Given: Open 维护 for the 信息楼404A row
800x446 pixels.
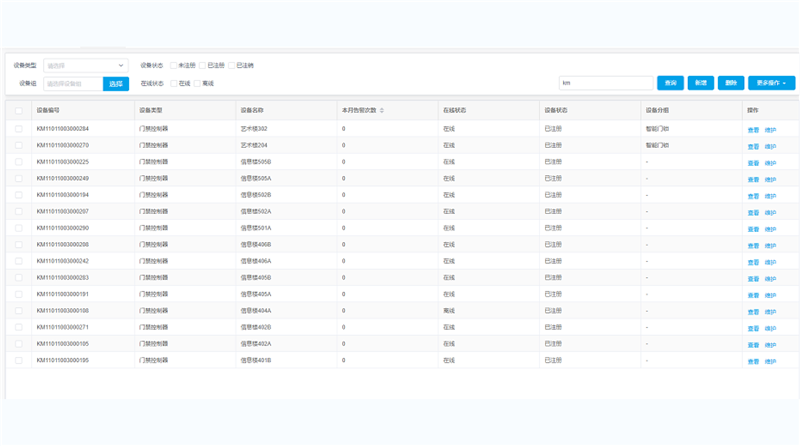Looking at the screenshot, I should pyautogui.click(x=770, y=312).
